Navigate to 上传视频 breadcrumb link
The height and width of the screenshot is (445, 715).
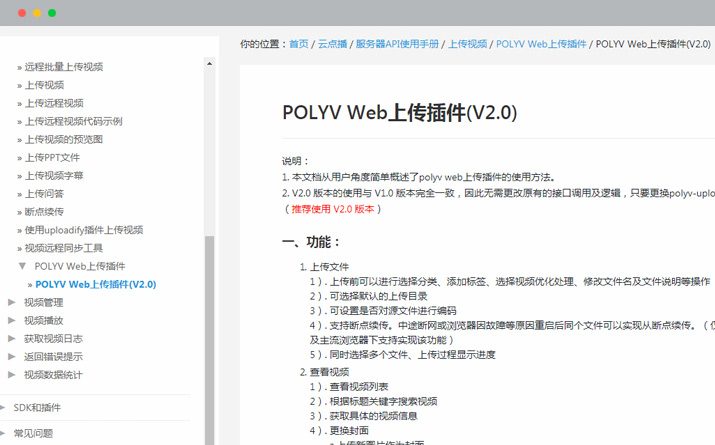[467, 44]
